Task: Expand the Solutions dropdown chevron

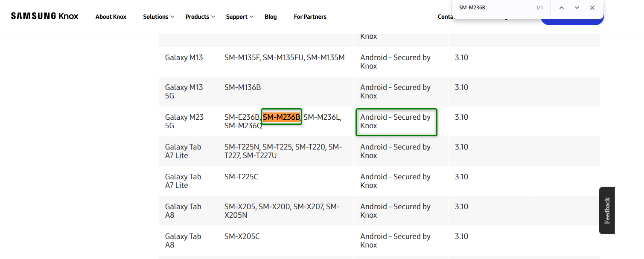Action: [x=172, y=17]
